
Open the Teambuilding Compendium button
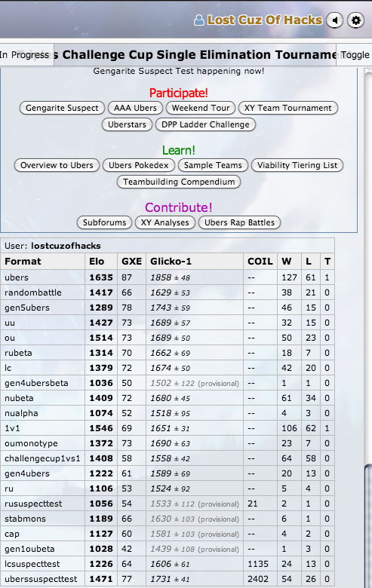pos(179,182)
